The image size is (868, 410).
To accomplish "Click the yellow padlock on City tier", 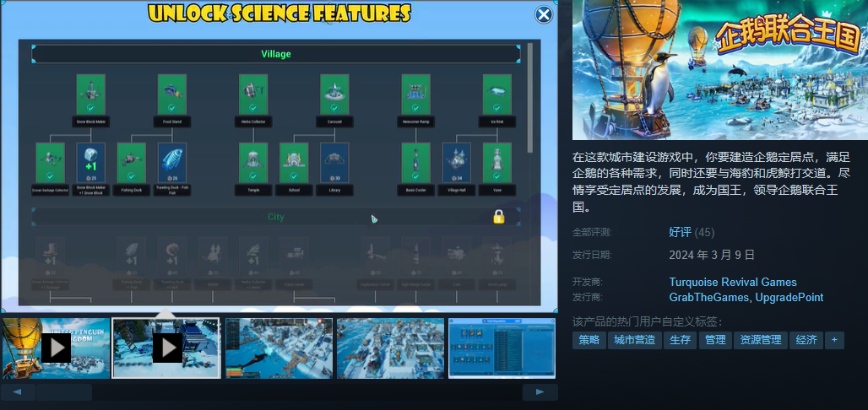I will tap(499, 217).
